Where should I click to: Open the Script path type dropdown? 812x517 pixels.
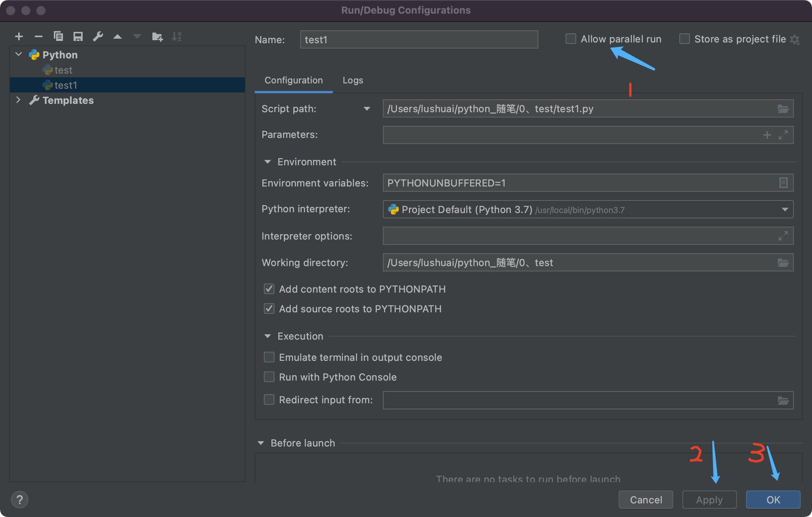tap(367, 109)
